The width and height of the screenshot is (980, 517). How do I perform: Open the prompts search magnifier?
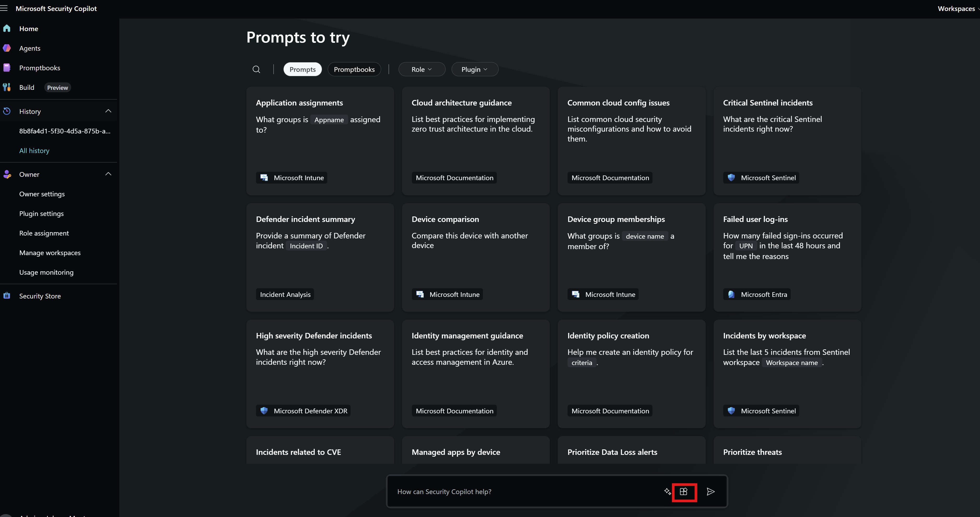[256, 69]
